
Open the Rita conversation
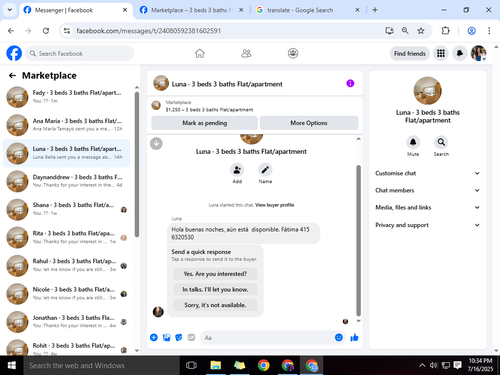pos(66,237)
